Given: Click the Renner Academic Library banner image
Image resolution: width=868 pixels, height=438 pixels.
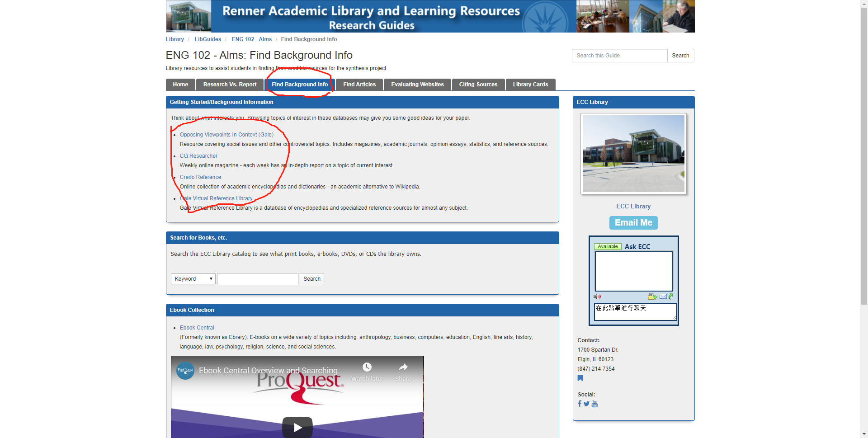Looking at the screenshot, I should pyautogui.click(x=430, y=16).
